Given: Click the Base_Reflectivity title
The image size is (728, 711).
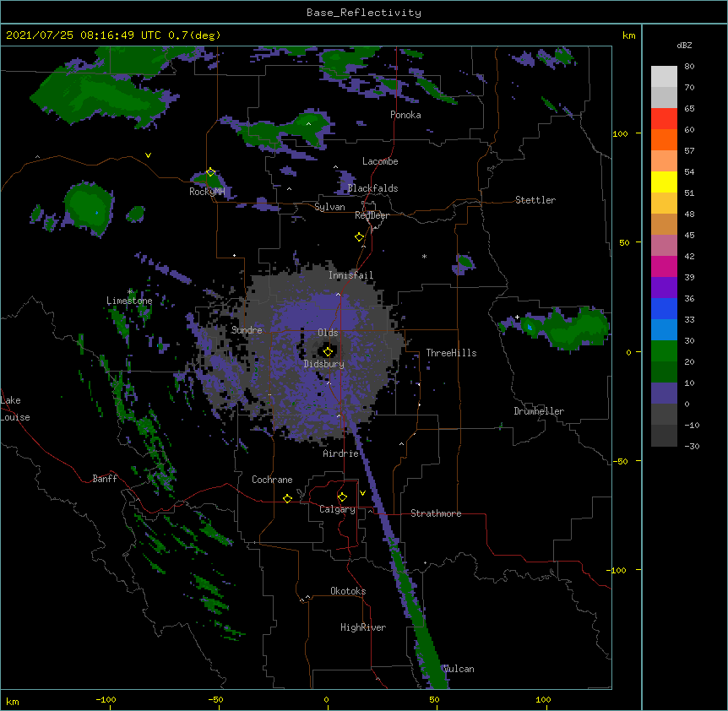Looking at the screenshot, I should (364, 13).
